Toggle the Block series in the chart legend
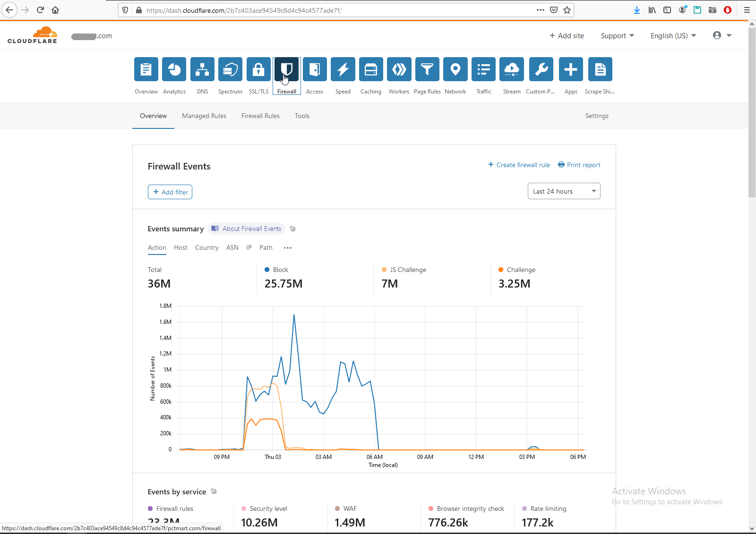This screenshot has height=534, width=756. pyautogui.click(x=276, y=270)
